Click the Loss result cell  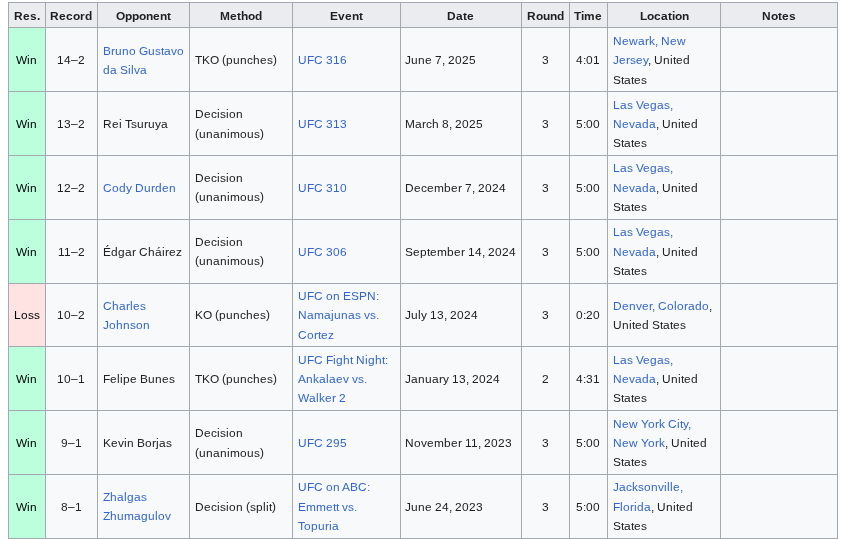point(27,315)
